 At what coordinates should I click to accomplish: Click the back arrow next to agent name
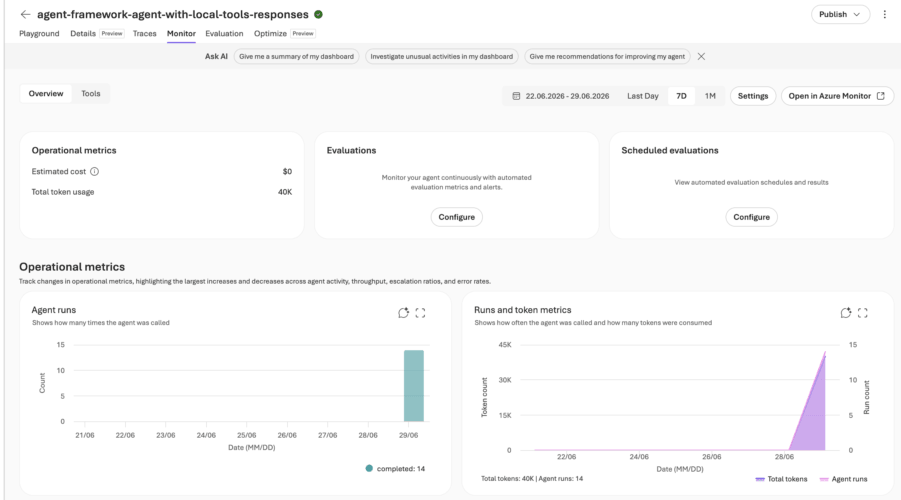pyautogui.click(x=25, y=14)
